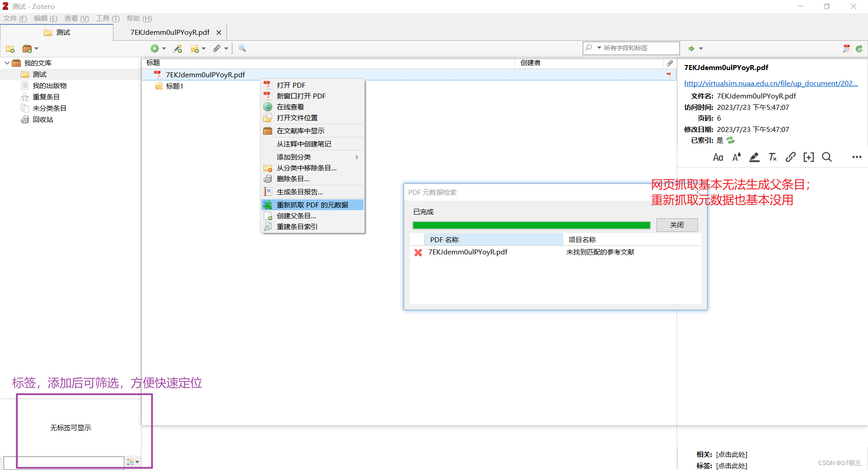Click the New Note toolbar icon

(195, 48)
